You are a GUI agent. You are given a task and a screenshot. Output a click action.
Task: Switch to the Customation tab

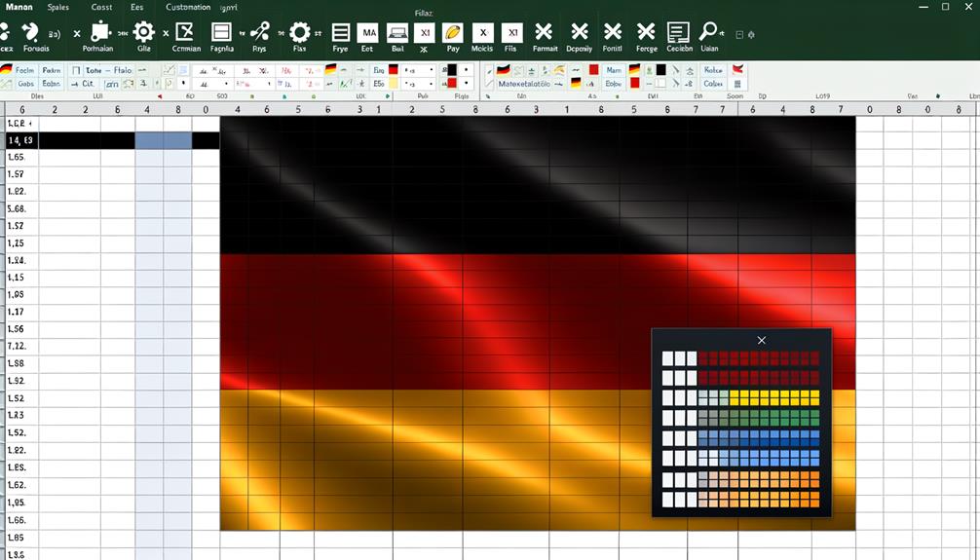188,7
